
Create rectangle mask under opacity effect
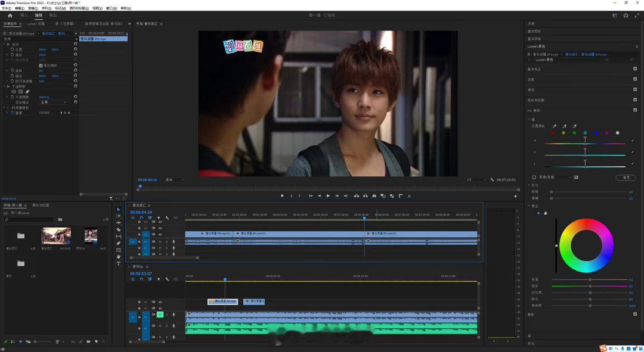[20, 92]
